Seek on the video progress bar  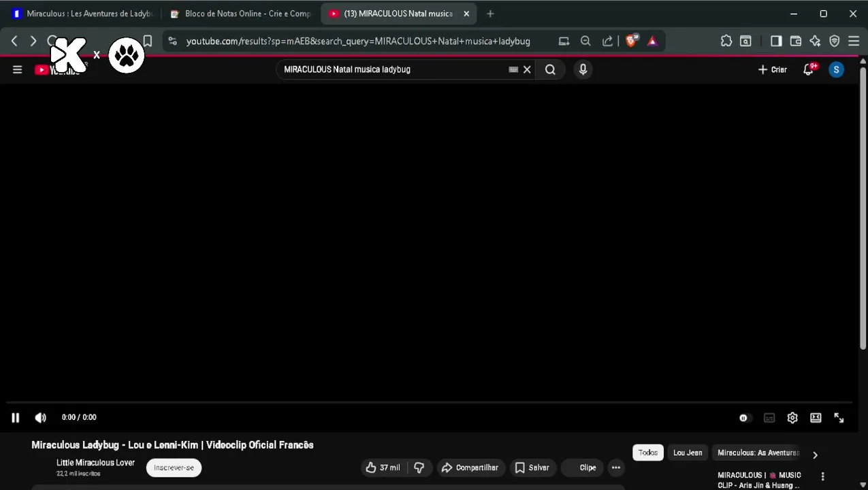(x=429, y=403)
